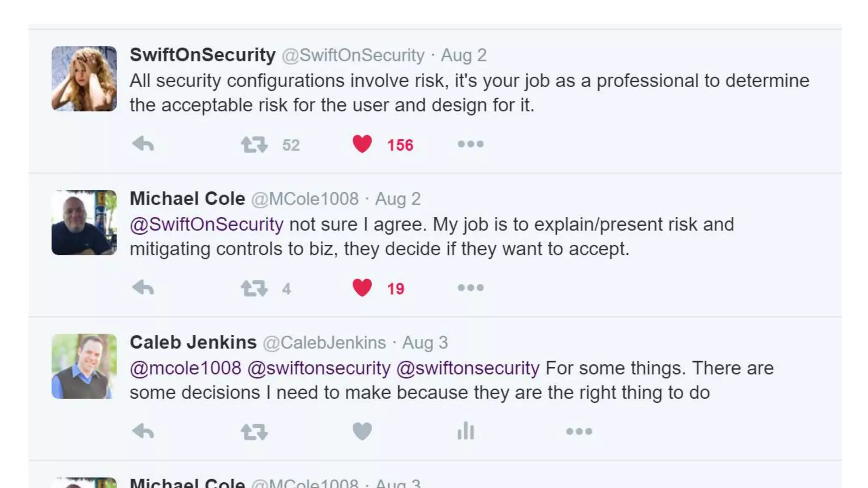The height and width of the screenshot is (488, 868).
Task: Retweet Caleb Jenkins' tweet
Action: tap(254, 432)
